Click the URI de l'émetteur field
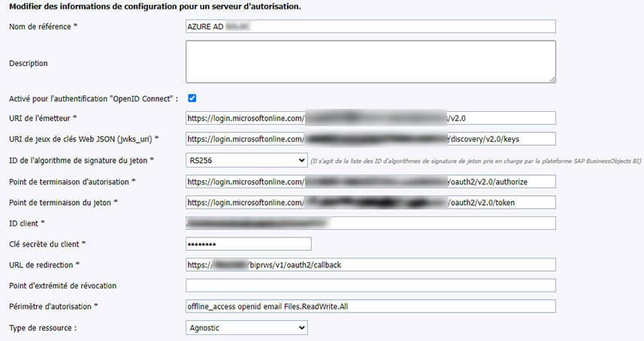This screenshot has width=644, height=341. [370, 118]
